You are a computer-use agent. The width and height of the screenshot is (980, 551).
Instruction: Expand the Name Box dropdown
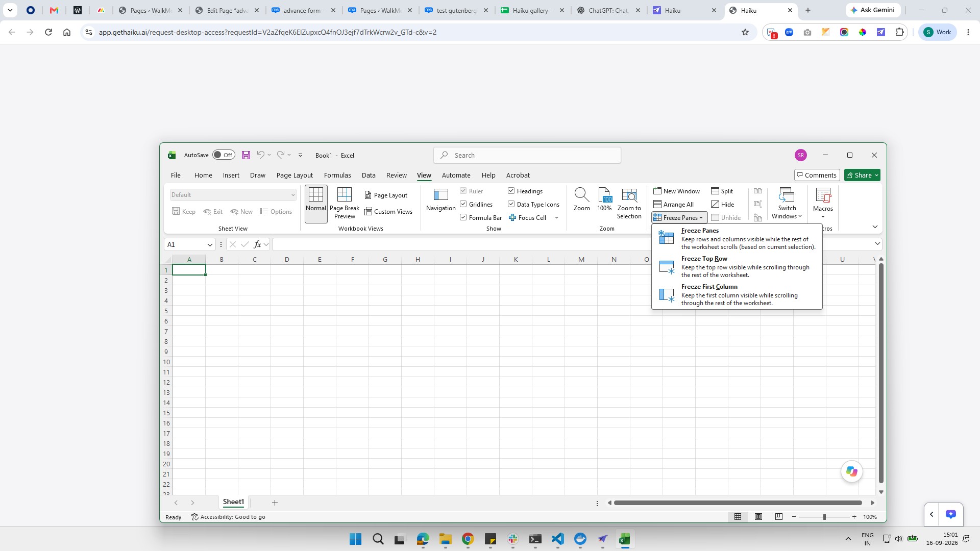click(209, 245)
